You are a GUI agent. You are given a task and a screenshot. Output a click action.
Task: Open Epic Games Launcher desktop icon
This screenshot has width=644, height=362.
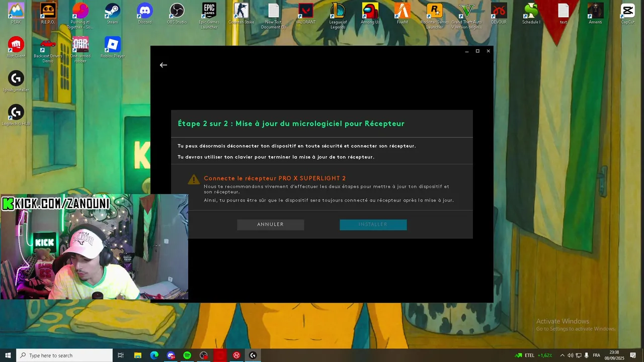point(209,16)
